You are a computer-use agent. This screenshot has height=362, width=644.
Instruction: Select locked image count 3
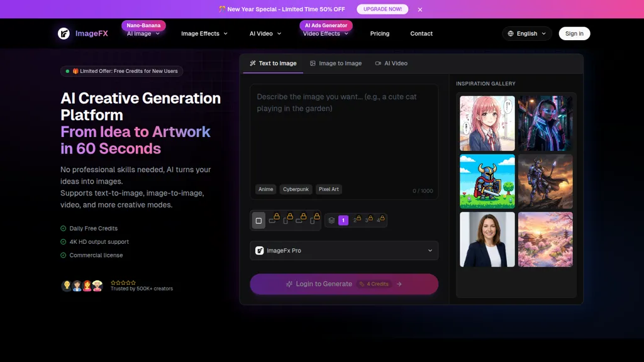click(x=369, y=219)
